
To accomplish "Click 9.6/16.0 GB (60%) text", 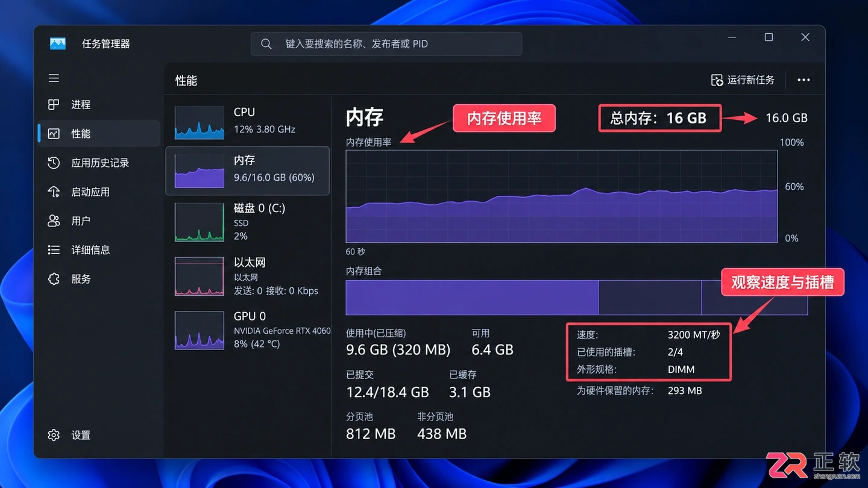I will click(x=274, y=177).
